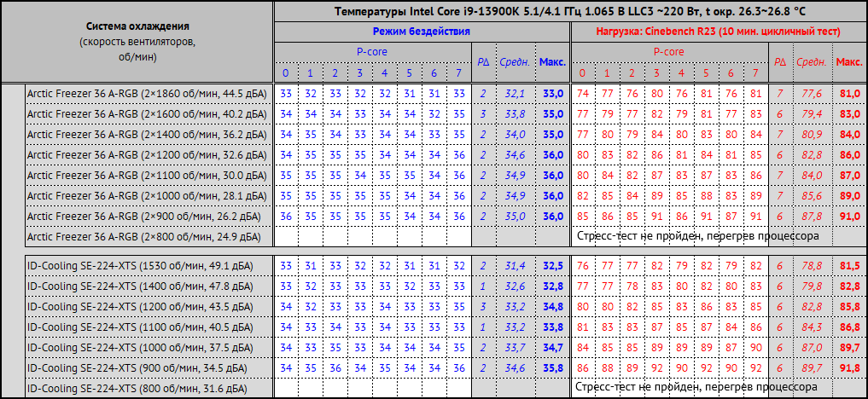Click load max value 89,7 in red

point(849,348)
